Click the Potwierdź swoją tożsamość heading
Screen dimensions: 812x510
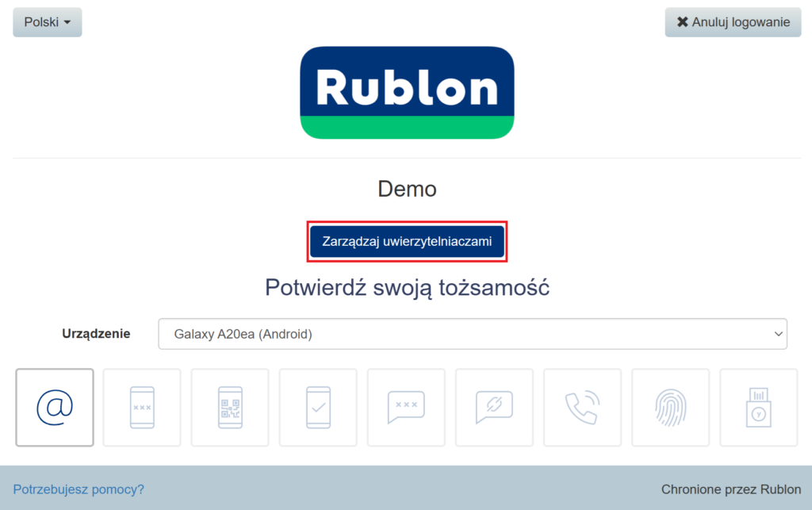click(x=407, y=287)
